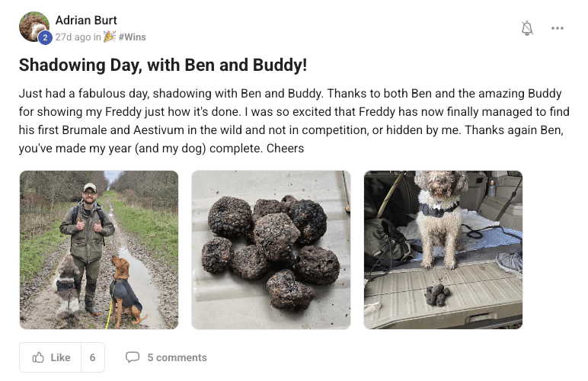This screenshot has width=588, height=381.
Task: Click the thumbs-up Like icon
Action: point(39,357)
